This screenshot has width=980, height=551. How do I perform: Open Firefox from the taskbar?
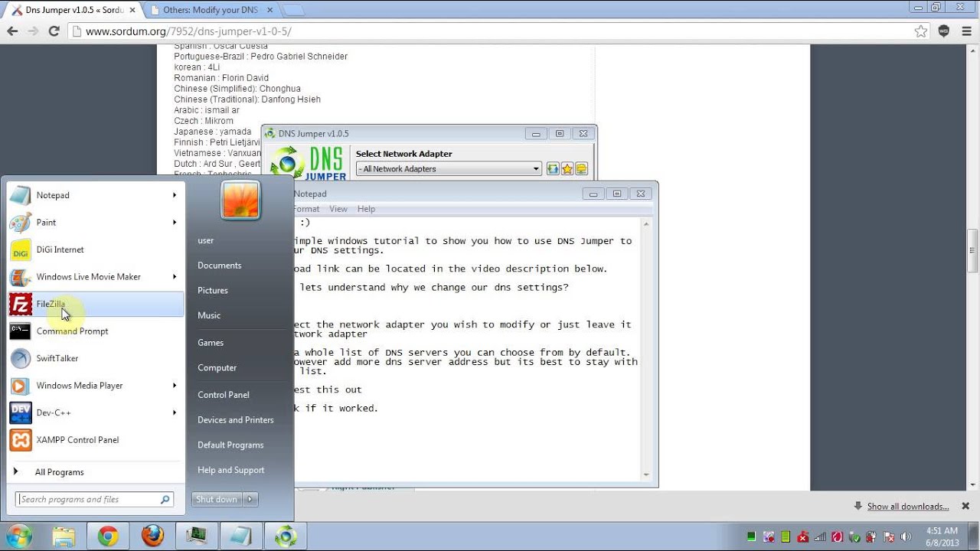point(152,536)
